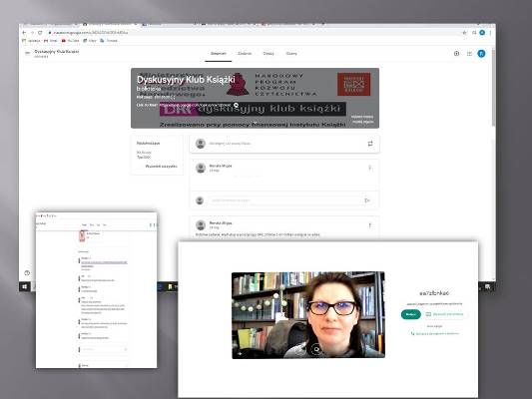Image resolution: width=532 pixels, height=399 pixels.
Task: Click the page vertical scrollbar
Action: click(493, 88)
